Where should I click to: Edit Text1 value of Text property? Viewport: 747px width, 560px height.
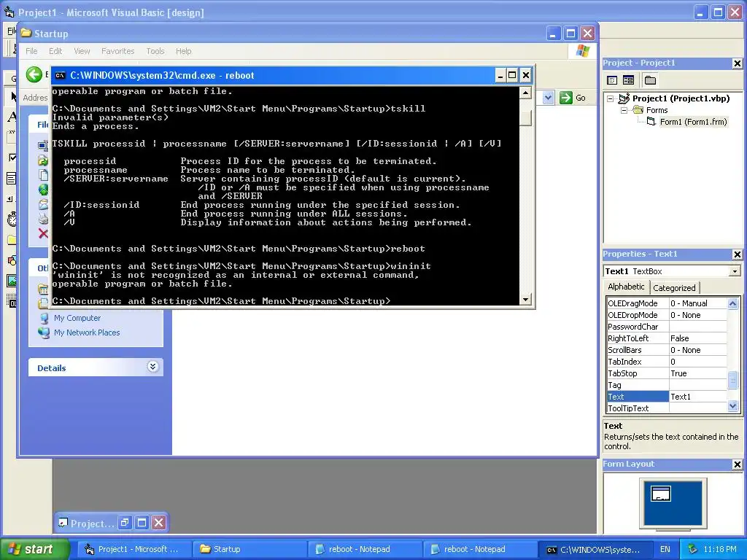[698, 397]
